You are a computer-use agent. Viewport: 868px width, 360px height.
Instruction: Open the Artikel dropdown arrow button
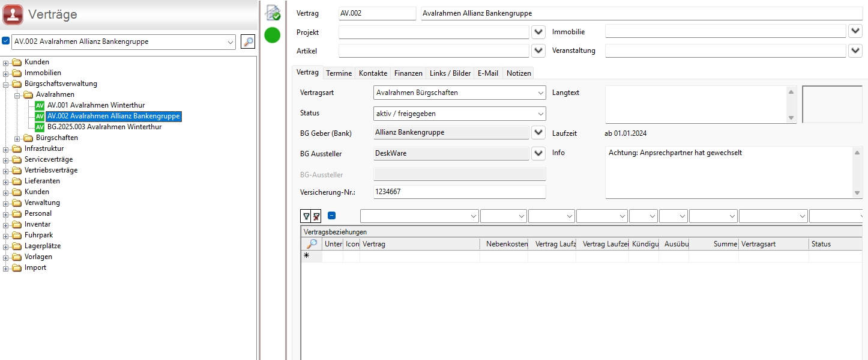(x=538, y=50)
